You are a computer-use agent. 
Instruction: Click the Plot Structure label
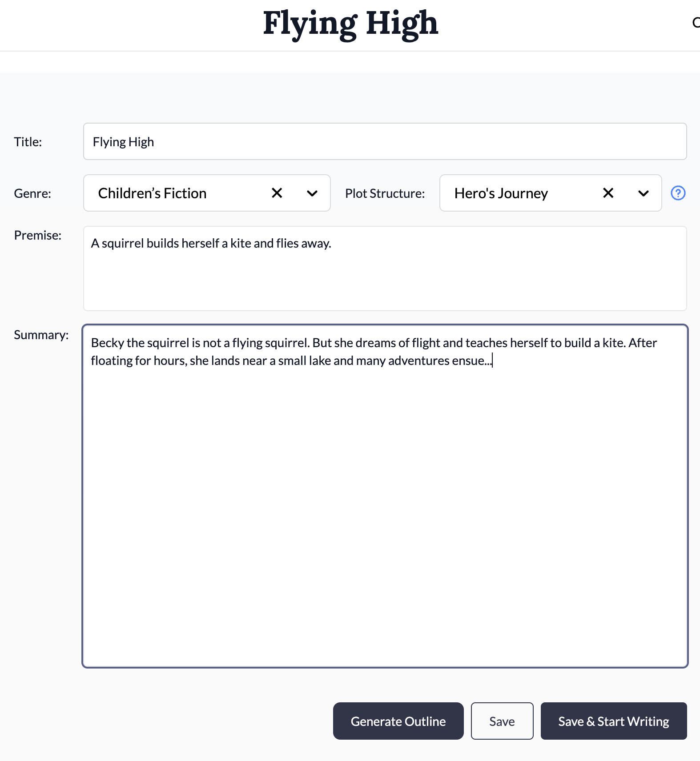(x=385, y=193)
